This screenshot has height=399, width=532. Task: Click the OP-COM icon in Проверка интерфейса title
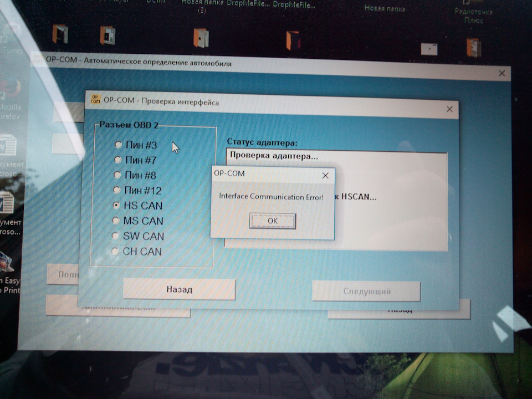click(95, 99)
